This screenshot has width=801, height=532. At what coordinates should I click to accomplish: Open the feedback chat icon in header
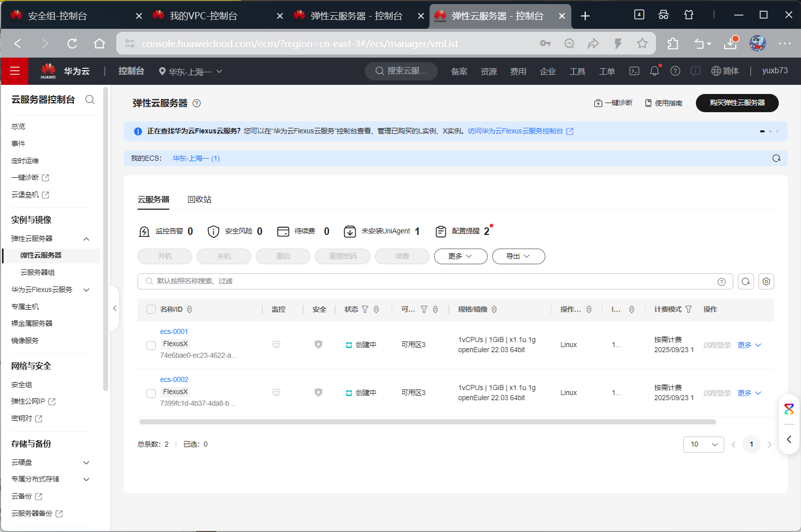tap(695, 71)
